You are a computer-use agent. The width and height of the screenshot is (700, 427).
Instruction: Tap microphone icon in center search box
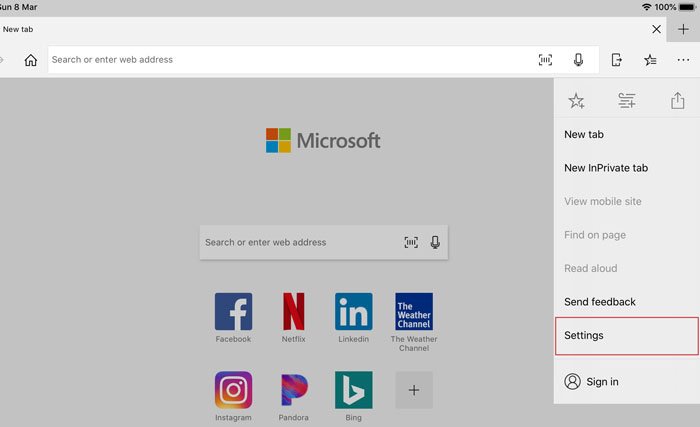pos(435,242)
